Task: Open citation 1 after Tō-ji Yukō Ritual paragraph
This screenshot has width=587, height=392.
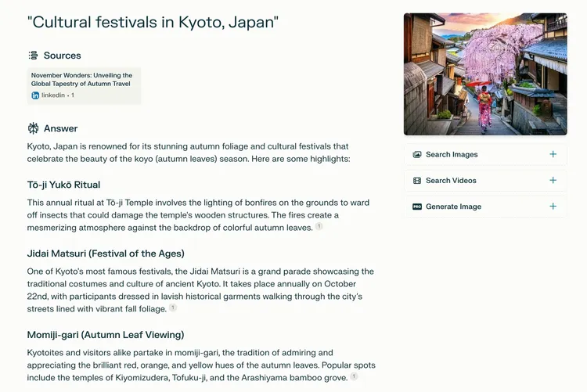Action: (319, 227)
